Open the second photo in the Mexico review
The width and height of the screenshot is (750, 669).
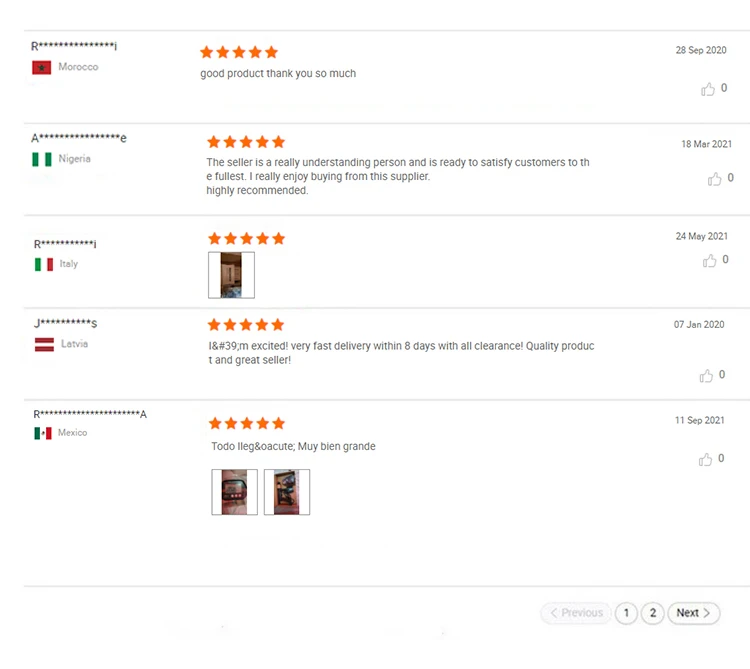point(287,492)
